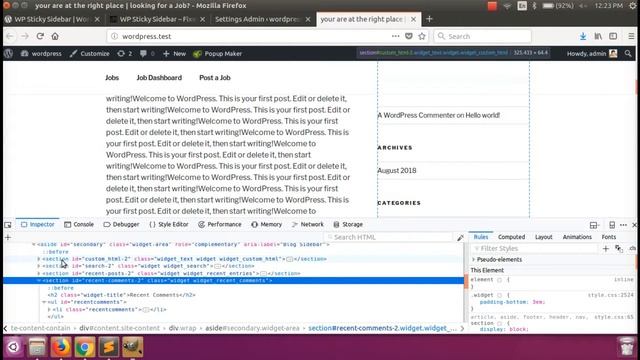Collapse the aside secondary node
This screenshot has height=360, width=640.
tap(34, 244)
